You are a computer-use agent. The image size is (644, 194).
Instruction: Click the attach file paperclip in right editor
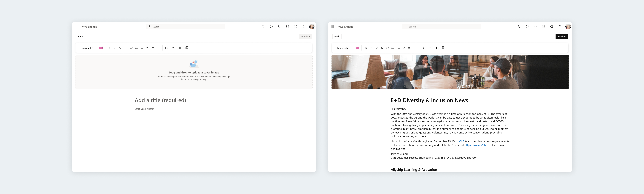(436, 48)
